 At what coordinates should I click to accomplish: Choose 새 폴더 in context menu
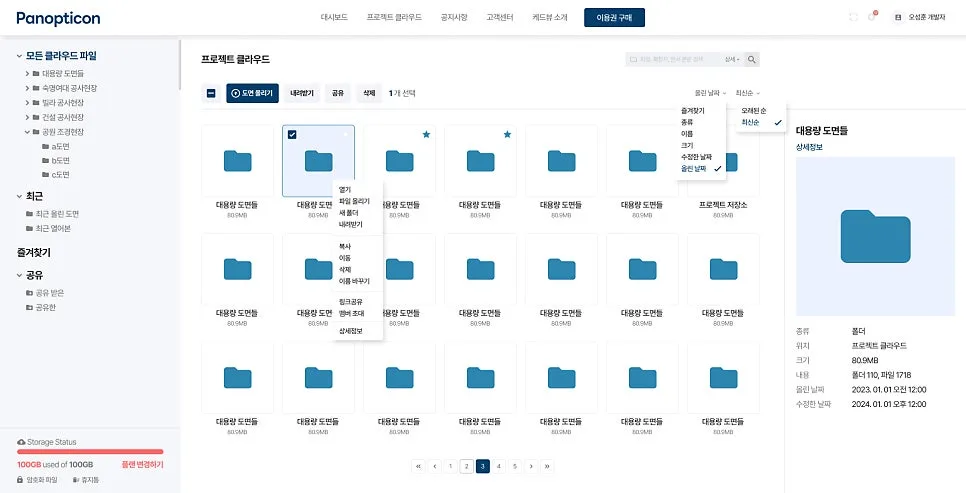point(348,213)
